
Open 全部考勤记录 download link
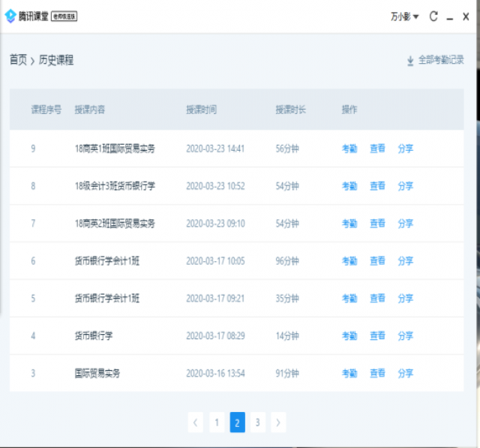click(x=440, y=60)
